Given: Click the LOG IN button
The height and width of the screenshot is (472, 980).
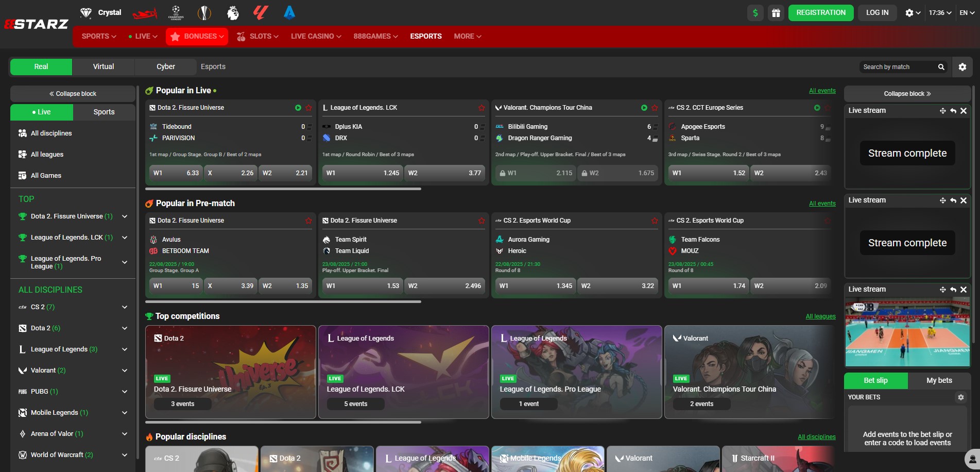Looking at the screenshot, I should click(x=877, y=13).
